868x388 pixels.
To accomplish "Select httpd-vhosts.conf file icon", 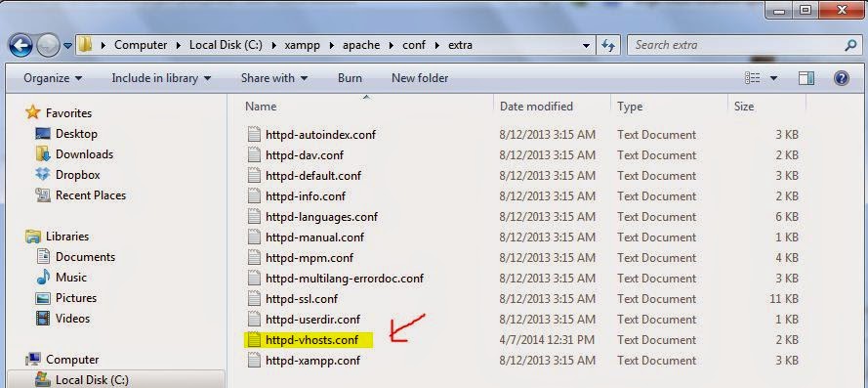I will pyautogui.click(x=254, y=340).
